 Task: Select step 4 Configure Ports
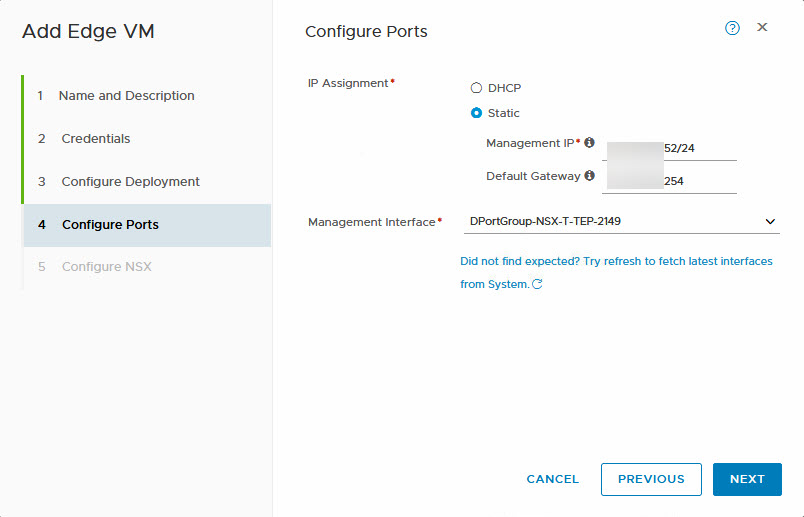110,225
